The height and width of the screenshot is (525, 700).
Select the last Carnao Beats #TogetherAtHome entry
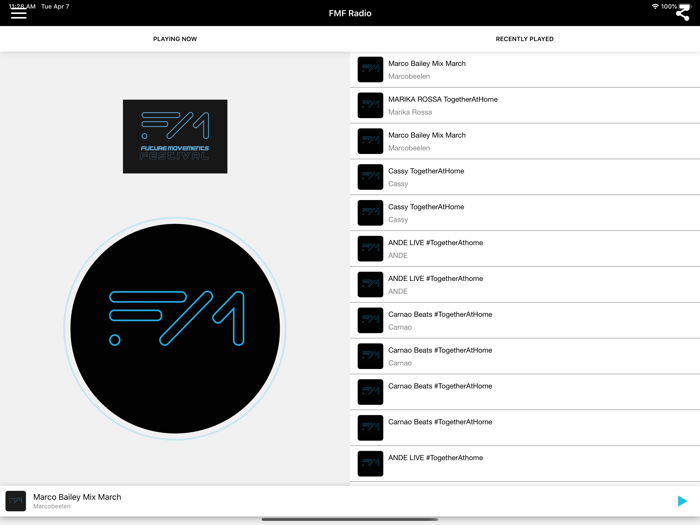tap(525, 428)
